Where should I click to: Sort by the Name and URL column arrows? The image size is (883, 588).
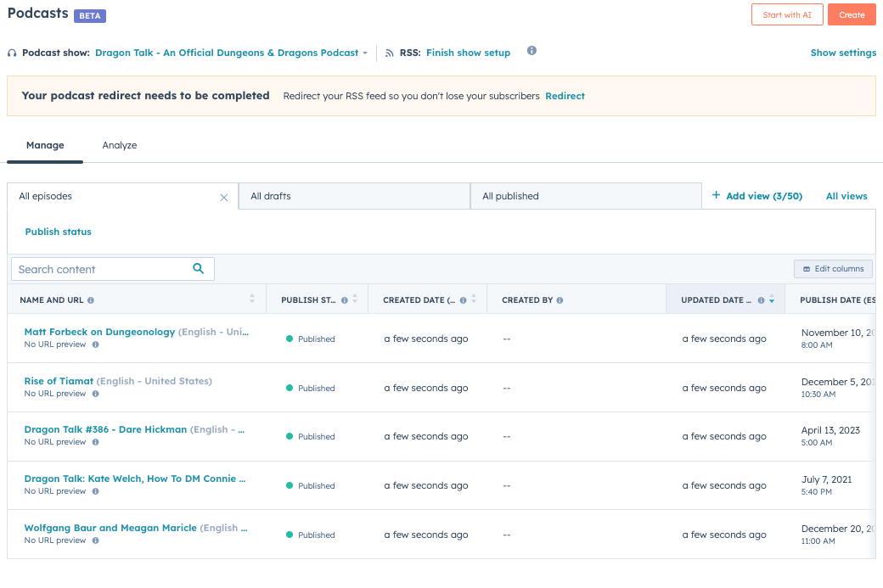click(251, 298)
